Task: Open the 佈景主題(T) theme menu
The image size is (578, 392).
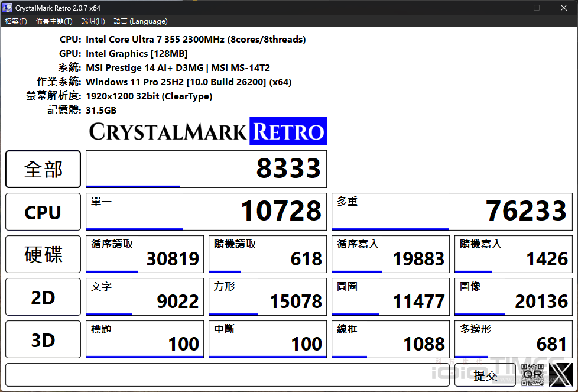Action: pyautogui.click(x=54, y=20)
